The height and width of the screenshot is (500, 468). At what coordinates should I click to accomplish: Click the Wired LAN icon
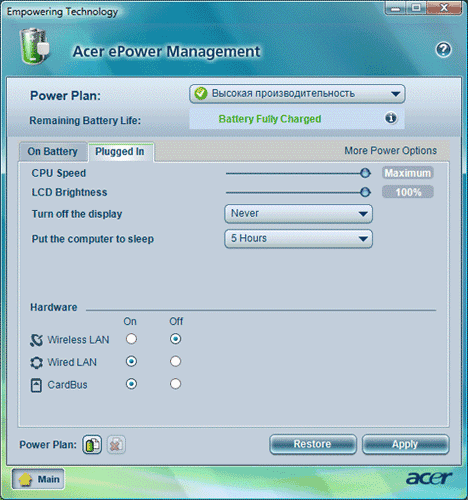tap(36, 362)
